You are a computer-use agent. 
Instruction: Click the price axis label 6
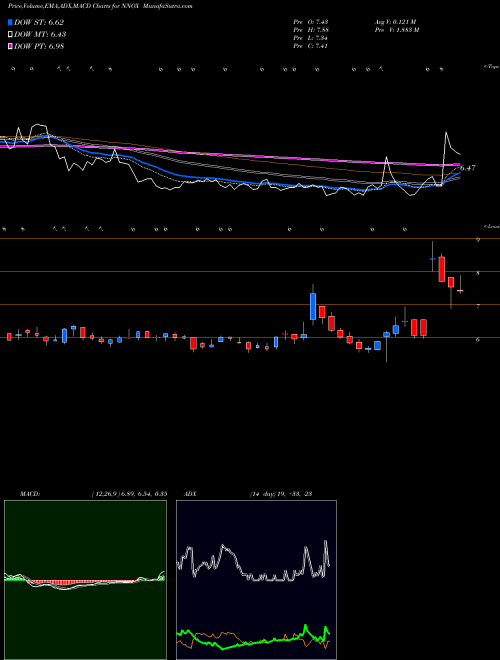coord(478,340)
